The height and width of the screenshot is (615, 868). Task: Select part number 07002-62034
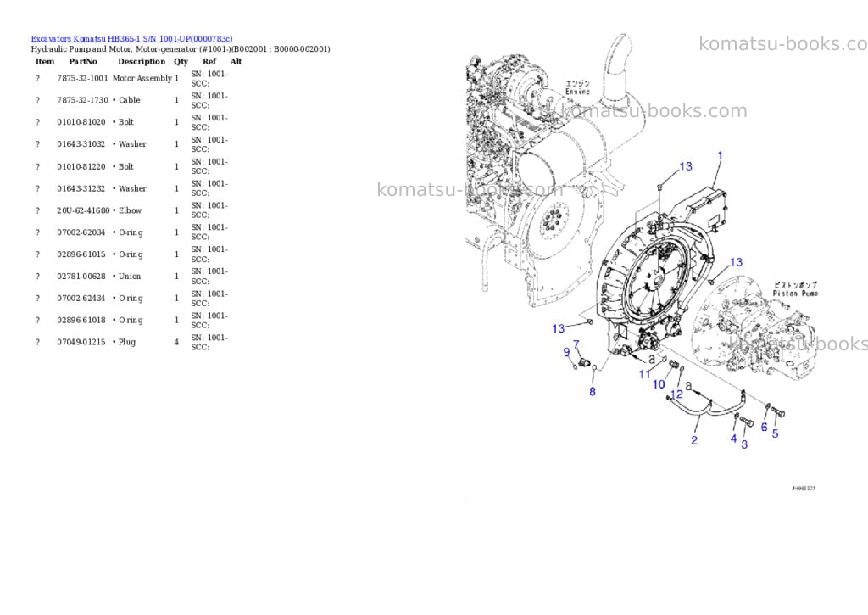pyautogui.click(x=81, y=232)
